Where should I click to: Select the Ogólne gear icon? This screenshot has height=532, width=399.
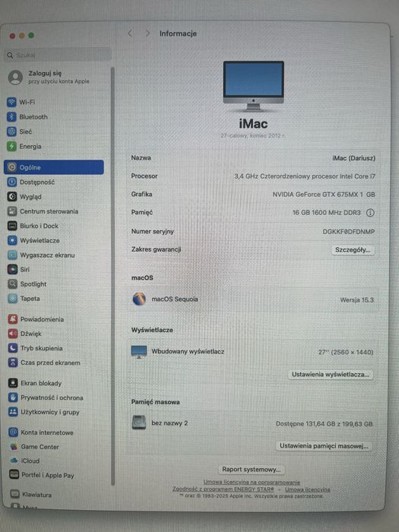pos(12,167)
